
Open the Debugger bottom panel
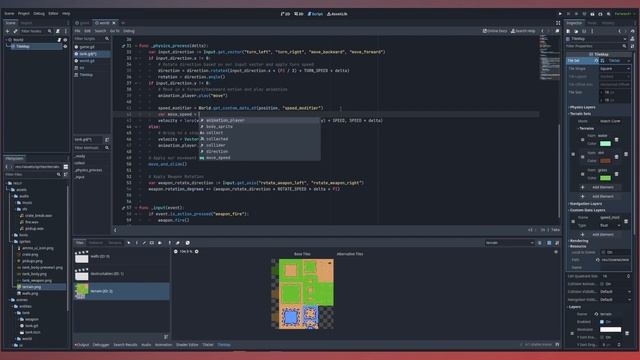tap(101, 345)
